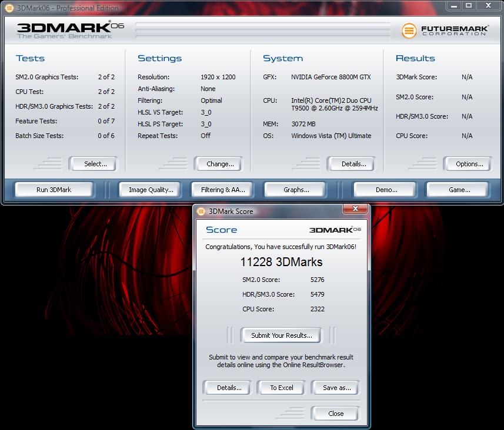
Task: Click the 3DMARK06 logo in the Score dialog
Action: pos(335,230)
